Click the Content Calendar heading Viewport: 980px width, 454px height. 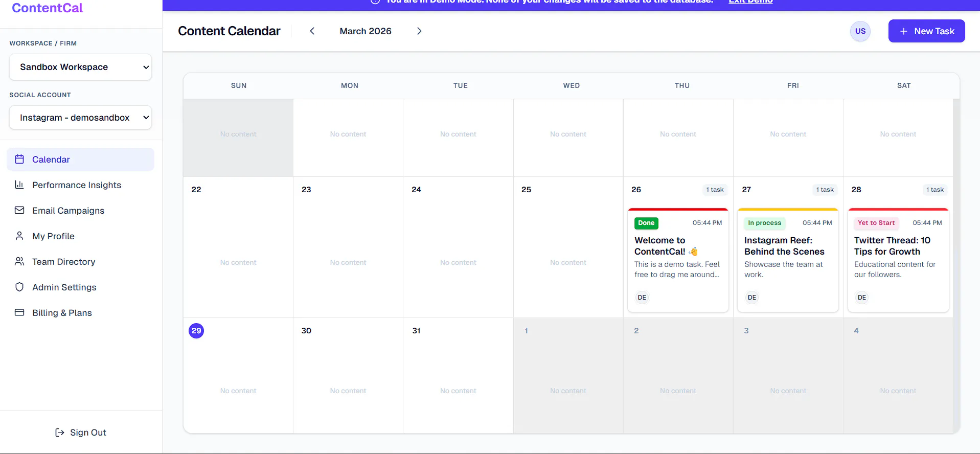tap(229, 31)
